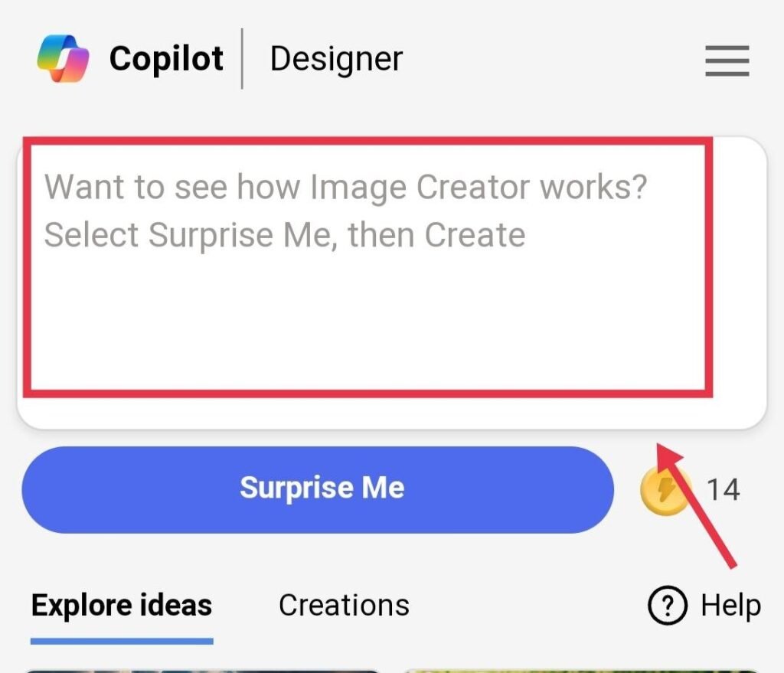Viewport: 784px width, 673px height.
Task: Focus the image prompt text box
Action: (x=367, y=283)
